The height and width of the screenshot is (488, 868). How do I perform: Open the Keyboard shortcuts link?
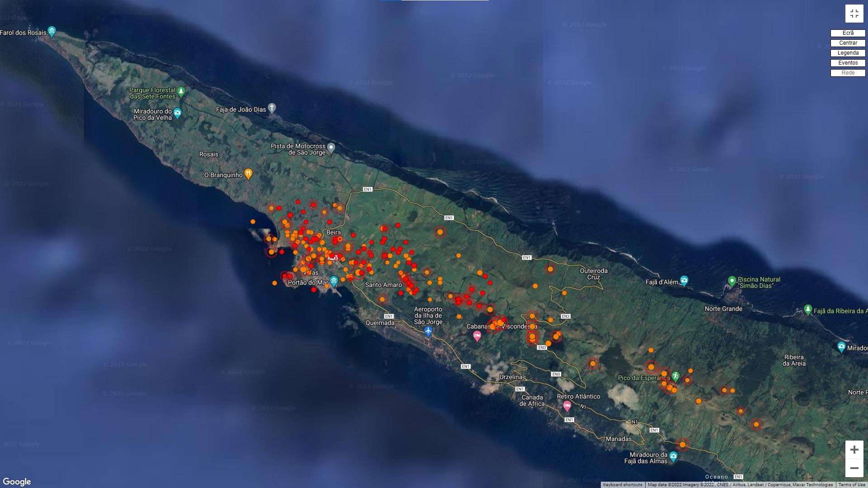pyautogui.click(x=623, y=485)
